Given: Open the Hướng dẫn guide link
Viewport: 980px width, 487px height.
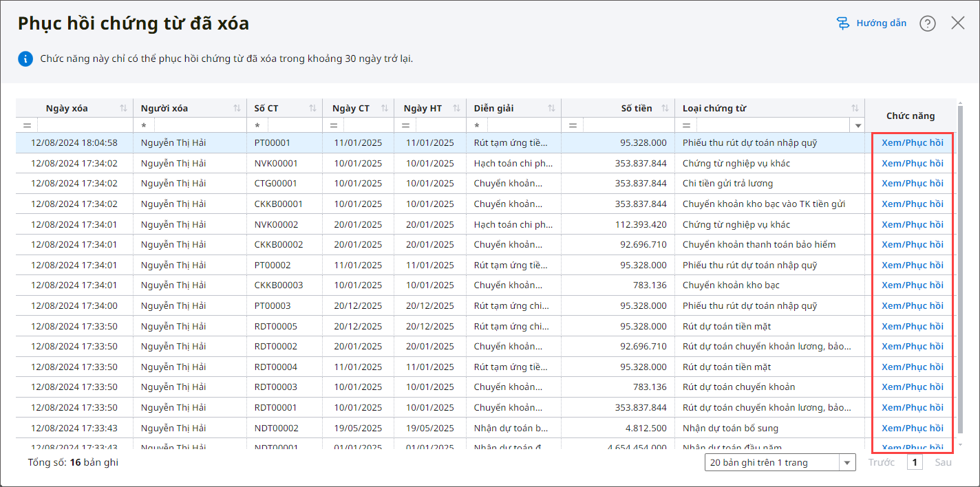Looking at the screenshot, I should coord(871,23).
